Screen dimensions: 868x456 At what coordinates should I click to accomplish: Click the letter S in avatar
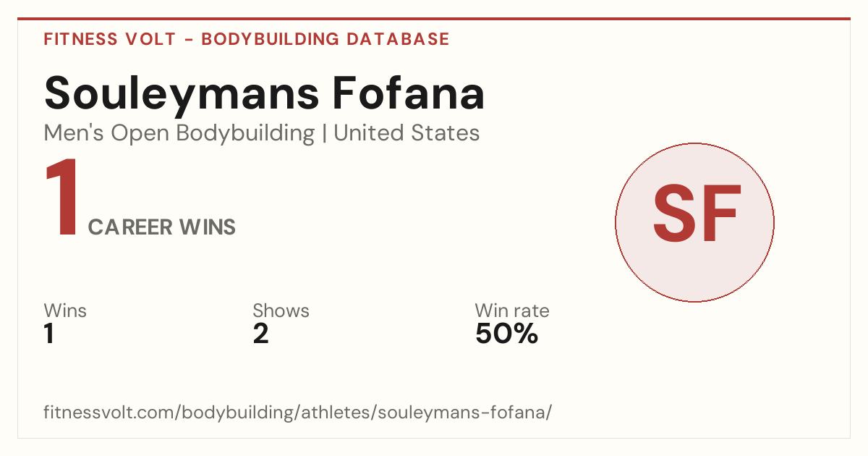pos(674,214)
